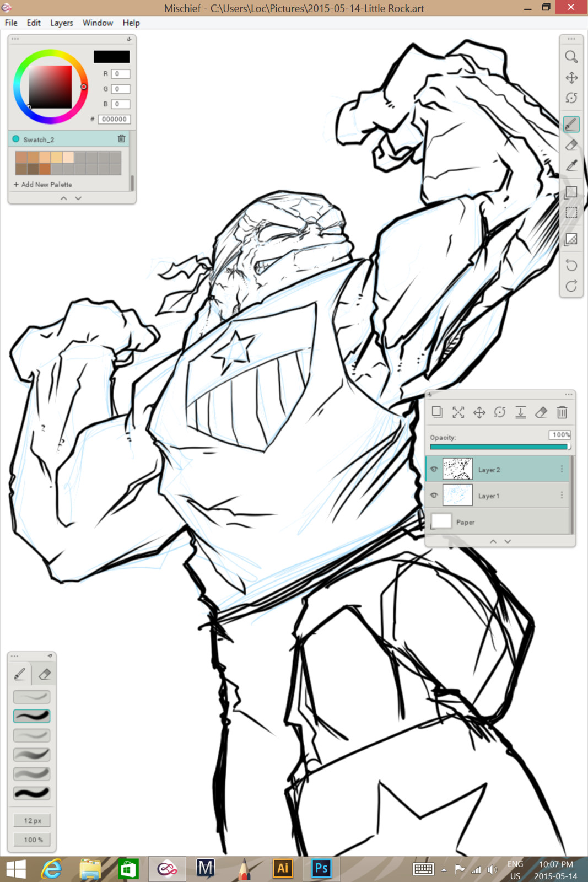Open the Layers menu
Screen dimensions: 588x882
click(62, 23)
